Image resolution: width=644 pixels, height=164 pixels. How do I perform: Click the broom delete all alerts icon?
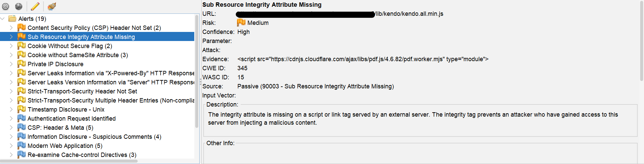point(52,6)
